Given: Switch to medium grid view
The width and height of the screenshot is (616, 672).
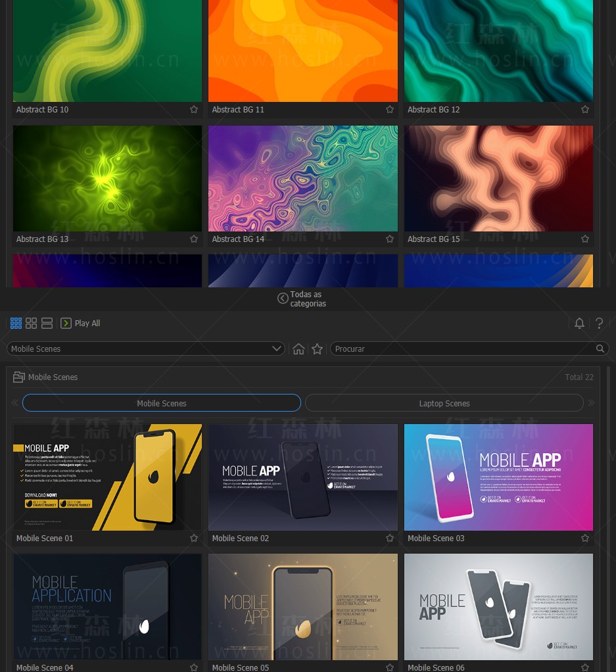Looking at the screenshot, I should [x=32, y=323].
